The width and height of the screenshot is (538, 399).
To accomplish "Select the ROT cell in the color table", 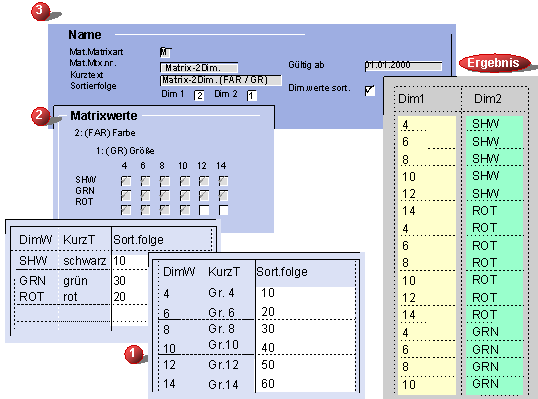I will [32, 297].
